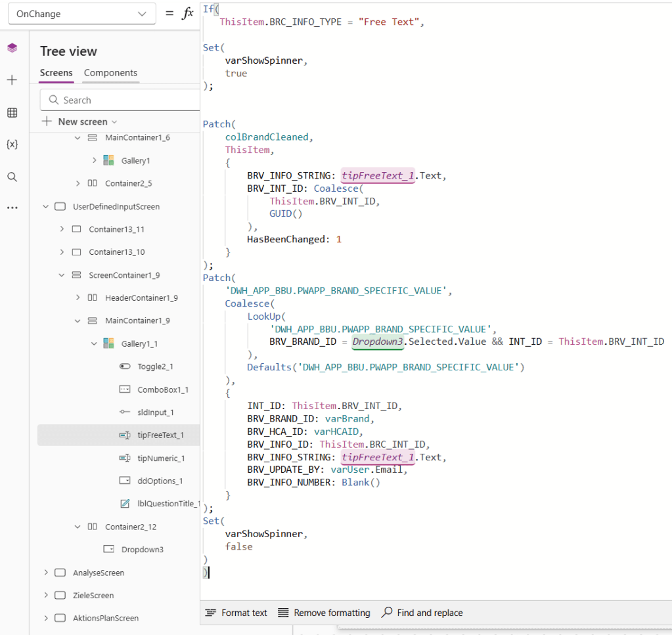Open the OnChange property dropdown
Viewport: 672px width, 635px height.
[x=82, y=14]
